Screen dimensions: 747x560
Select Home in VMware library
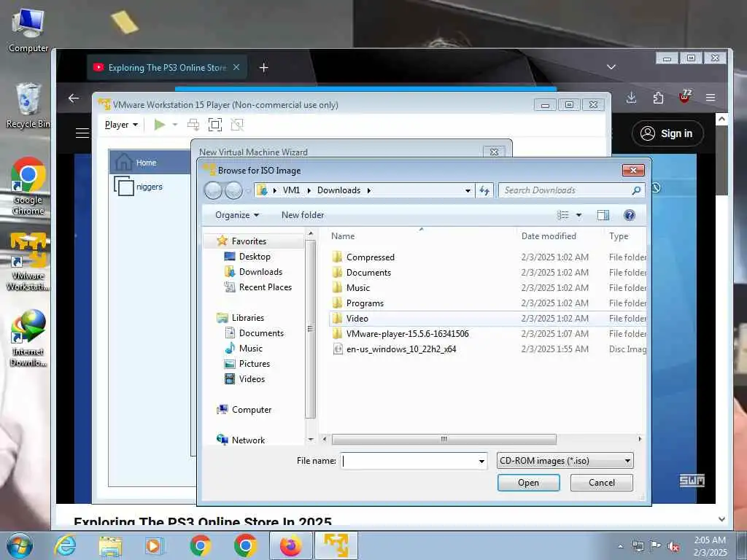(150, 163)
